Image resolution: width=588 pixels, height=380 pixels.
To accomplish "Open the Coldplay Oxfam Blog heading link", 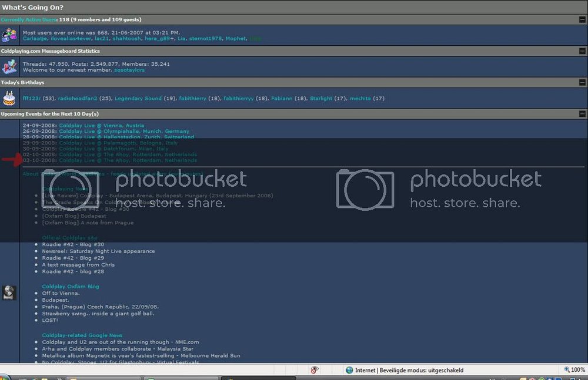I will [71, 286].
